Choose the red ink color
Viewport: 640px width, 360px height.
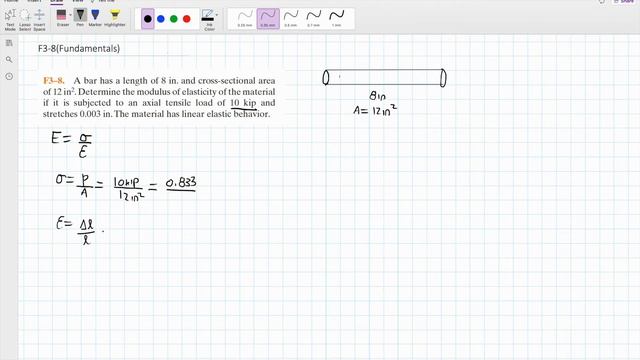[187, 19]
